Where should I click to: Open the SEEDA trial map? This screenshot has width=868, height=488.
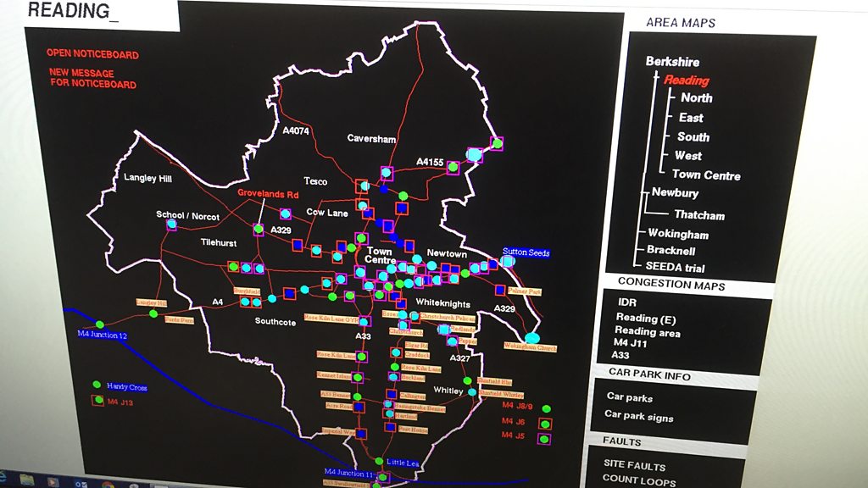676,268
